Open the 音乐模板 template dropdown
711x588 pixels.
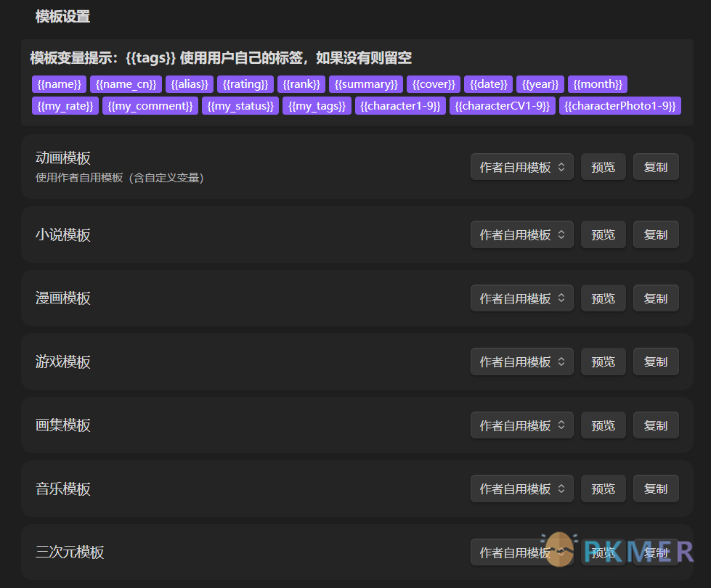click(x=522, y=489)
